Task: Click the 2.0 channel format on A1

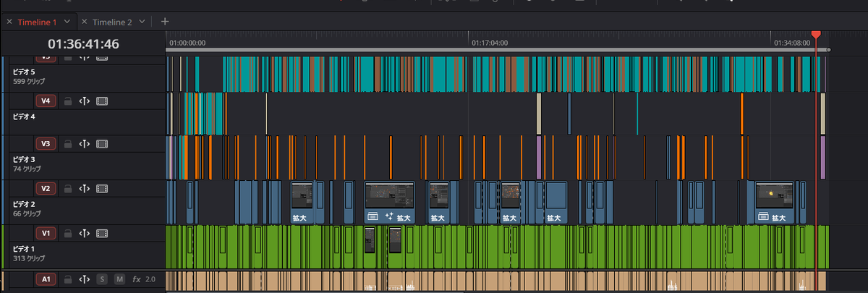Action: click(150, 279)
